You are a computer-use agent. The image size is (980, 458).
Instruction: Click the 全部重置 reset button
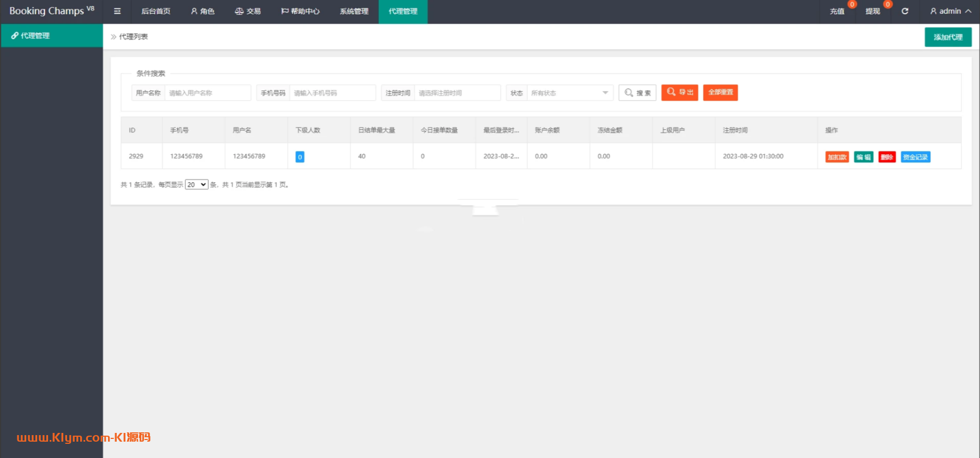coord(720,93)
